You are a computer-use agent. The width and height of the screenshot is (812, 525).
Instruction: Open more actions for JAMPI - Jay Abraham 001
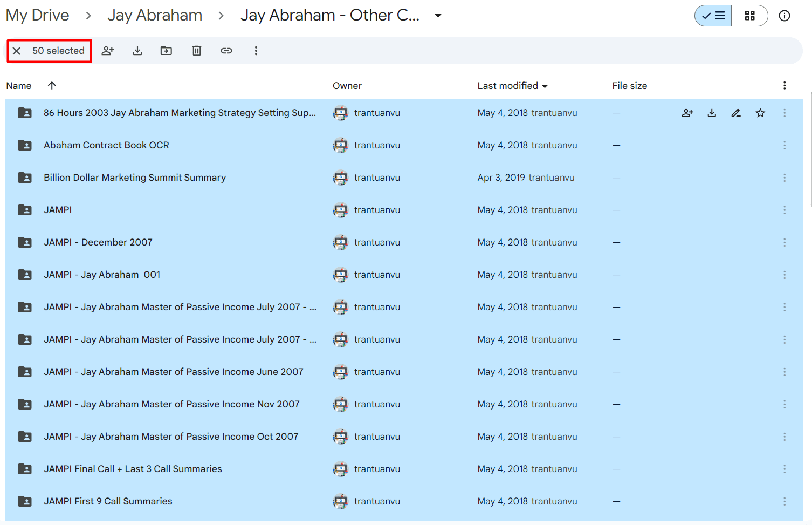pos(785,275)
